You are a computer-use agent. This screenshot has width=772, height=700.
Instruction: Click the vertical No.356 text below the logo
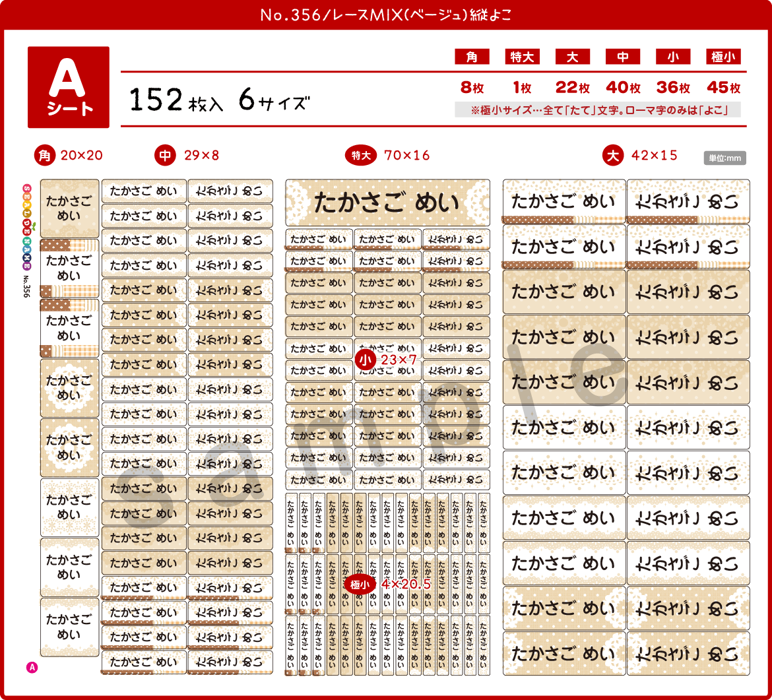tap(26, 286)
